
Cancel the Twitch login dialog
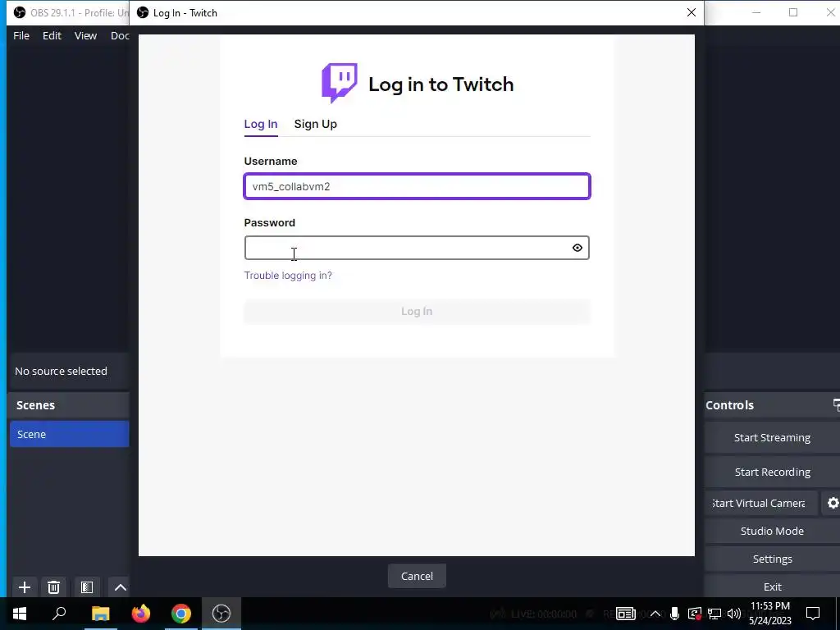pyautogui.click(x=417, y=576)
